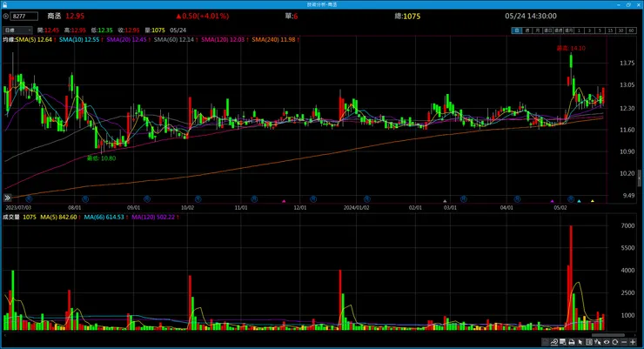Click the SMA(60) 12.14 indicator label
Screen dimensions: 644x349
pos(174,40)
